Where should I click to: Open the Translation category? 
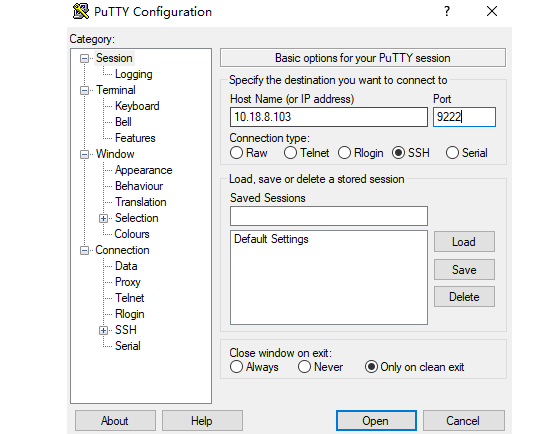coord(141,202)
